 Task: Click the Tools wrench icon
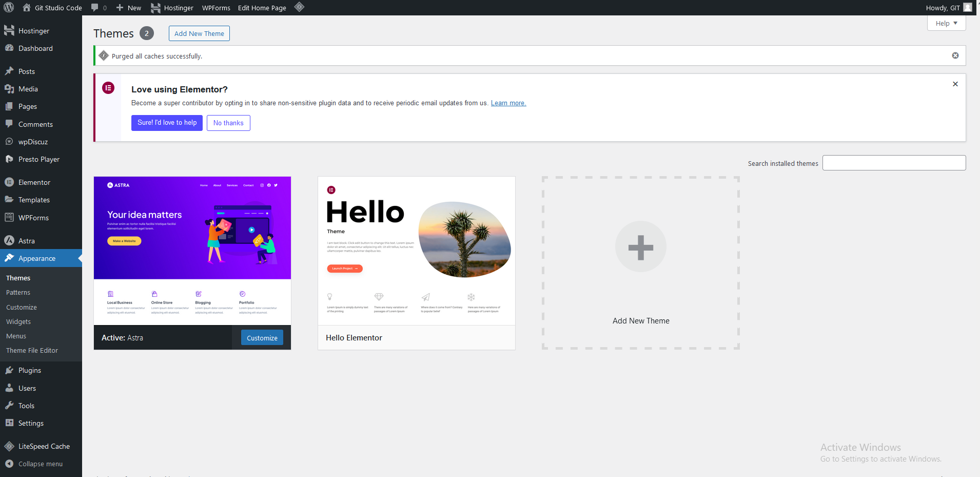pos(9,406)
